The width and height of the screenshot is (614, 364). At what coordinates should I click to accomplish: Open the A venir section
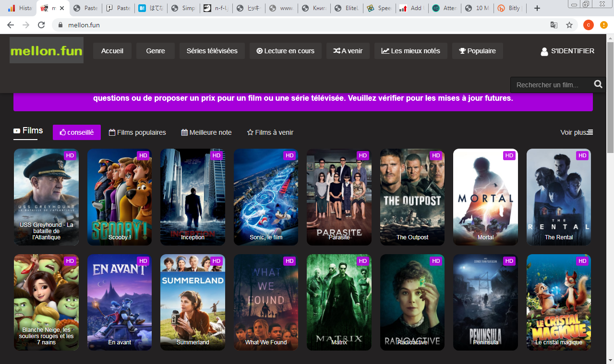[x=348, y=51]
